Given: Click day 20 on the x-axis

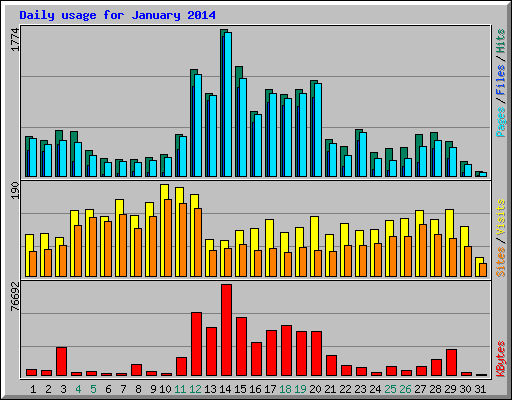Looking at the screenshot, I should [315, 389].
